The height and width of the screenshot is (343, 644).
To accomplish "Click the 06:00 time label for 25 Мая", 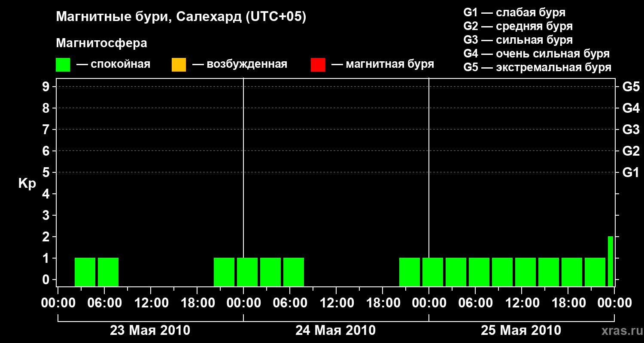I will [x=475, y=303].
